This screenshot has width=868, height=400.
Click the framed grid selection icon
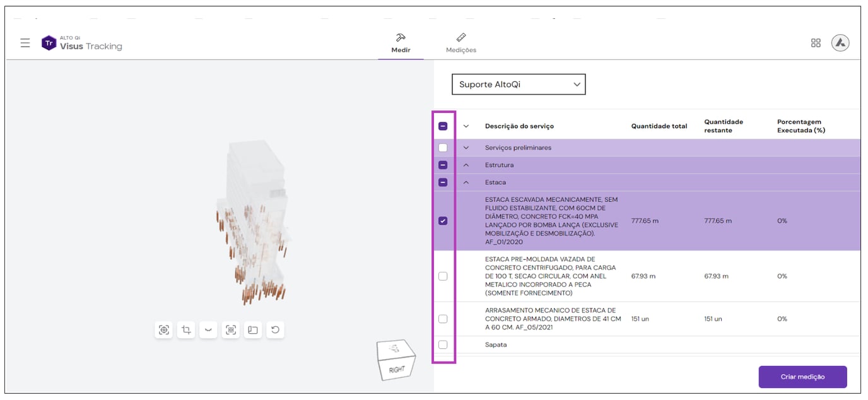(x=231, y=329)
